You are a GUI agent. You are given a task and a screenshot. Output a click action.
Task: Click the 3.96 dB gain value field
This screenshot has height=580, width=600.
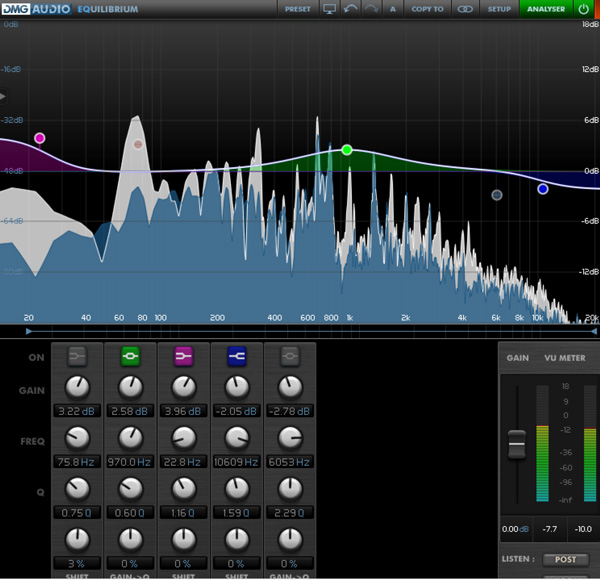183,411
